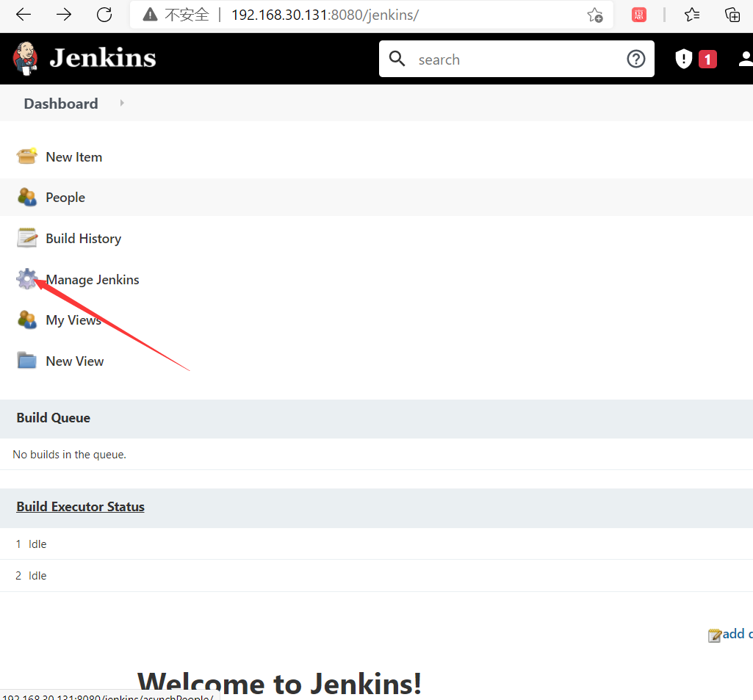Screen dimensions: 753x700
Task: Open the browser favorites list icon
Action: tap(692, 15)
